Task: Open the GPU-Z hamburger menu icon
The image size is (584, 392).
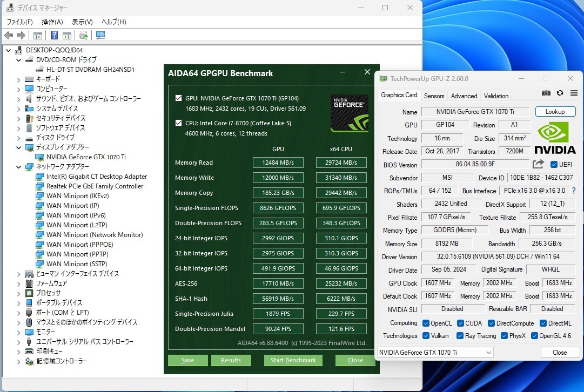Action: coord(574,93)
